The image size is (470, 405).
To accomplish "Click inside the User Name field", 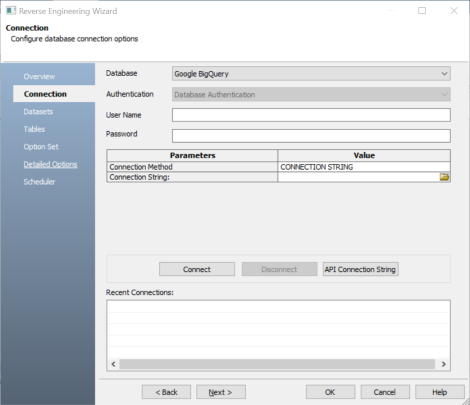I will 311,115.
